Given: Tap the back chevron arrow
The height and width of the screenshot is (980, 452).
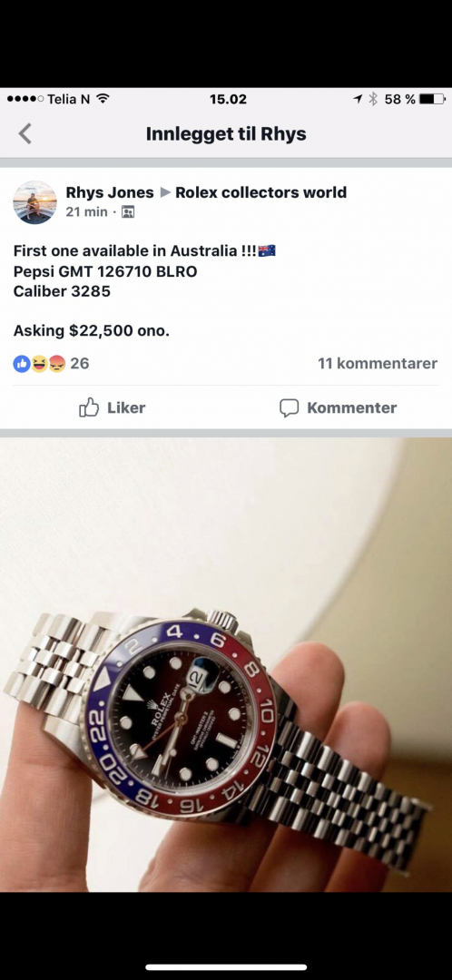Looking at the screenshot, I should (25, 133).
